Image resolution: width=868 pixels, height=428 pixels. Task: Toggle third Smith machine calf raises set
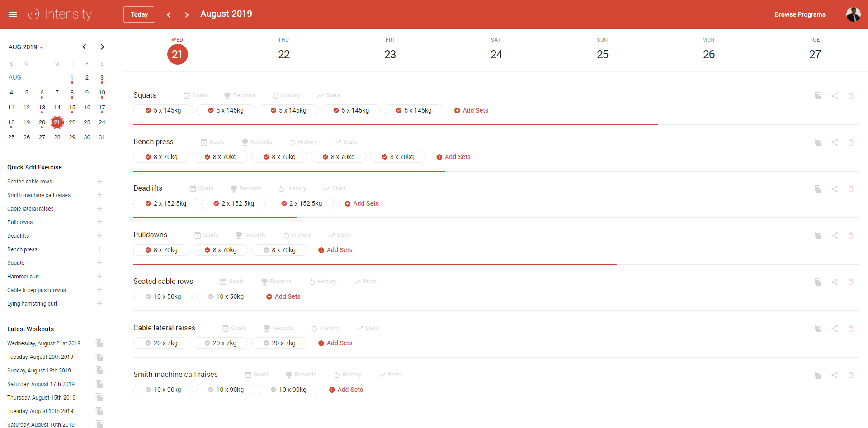pos(288,390)
